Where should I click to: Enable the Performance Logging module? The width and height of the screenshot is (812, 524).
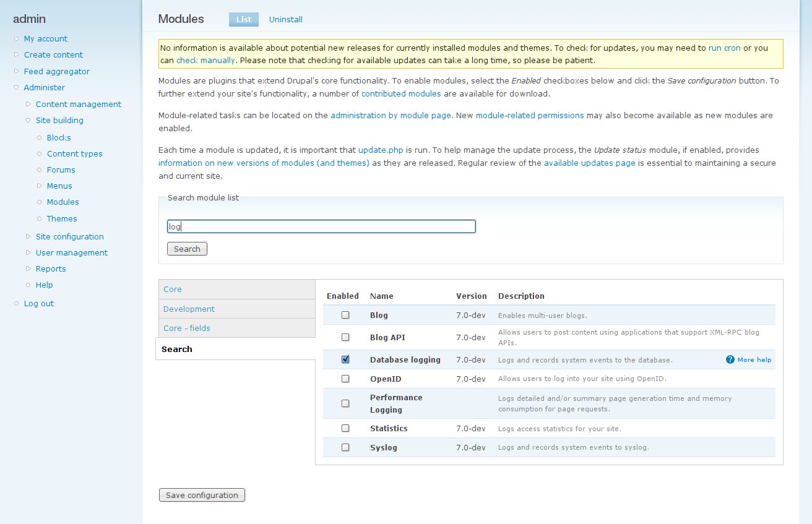(x=345, y=403)
